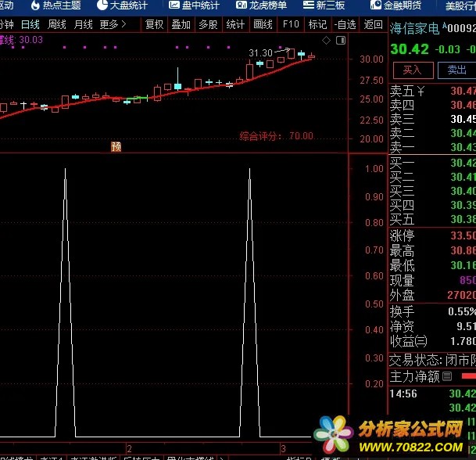The image size is (476, 460).
Task: Click the 现量 volume row
Action: click(432, 280)
